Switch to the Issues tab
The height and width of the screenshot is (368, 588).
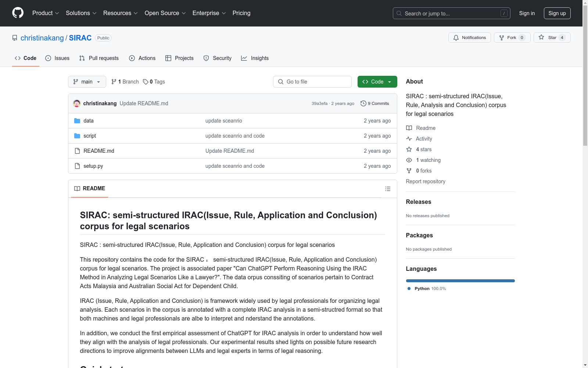pos(57,58)
